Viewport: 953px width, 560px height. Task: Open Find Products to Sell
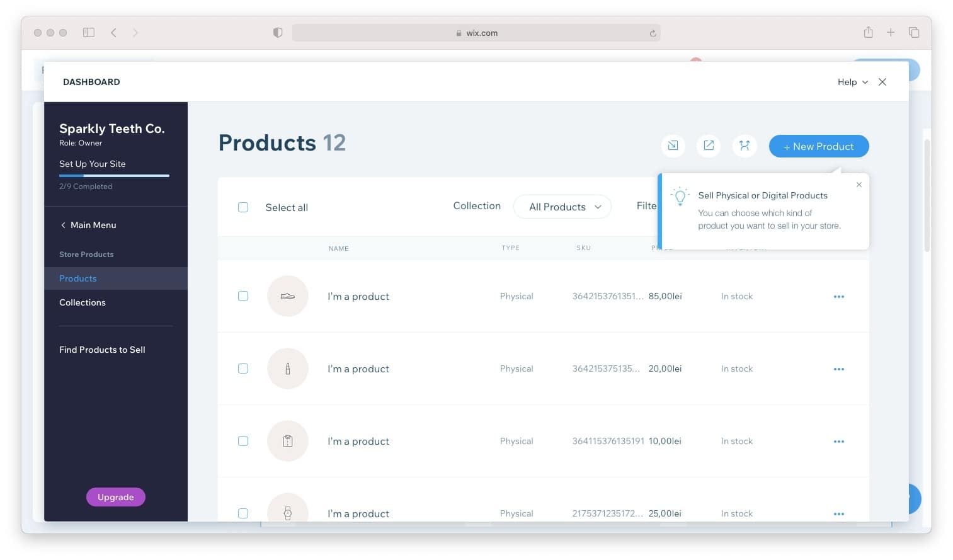point(102,350)
